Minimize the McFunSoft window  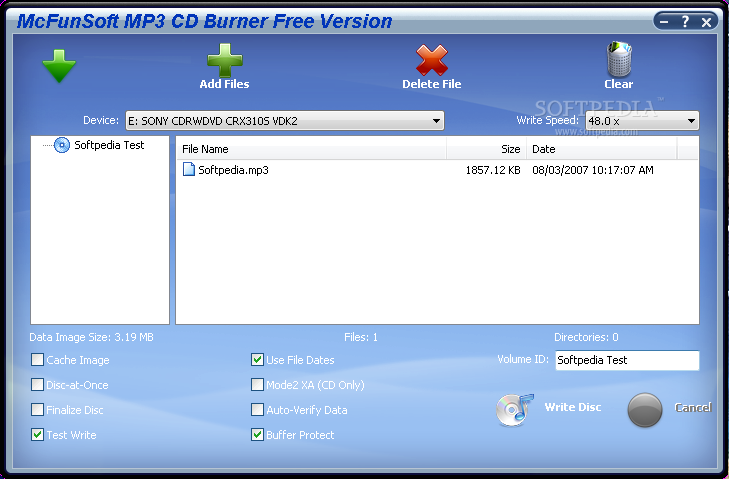[x=664, y=21]
